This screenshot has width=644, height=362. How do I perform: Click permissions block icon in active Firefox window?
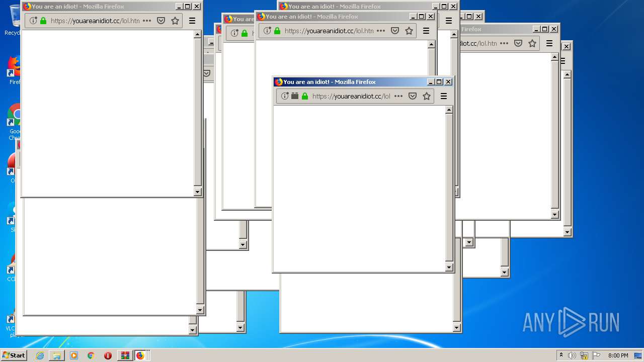tap(295, 96)
